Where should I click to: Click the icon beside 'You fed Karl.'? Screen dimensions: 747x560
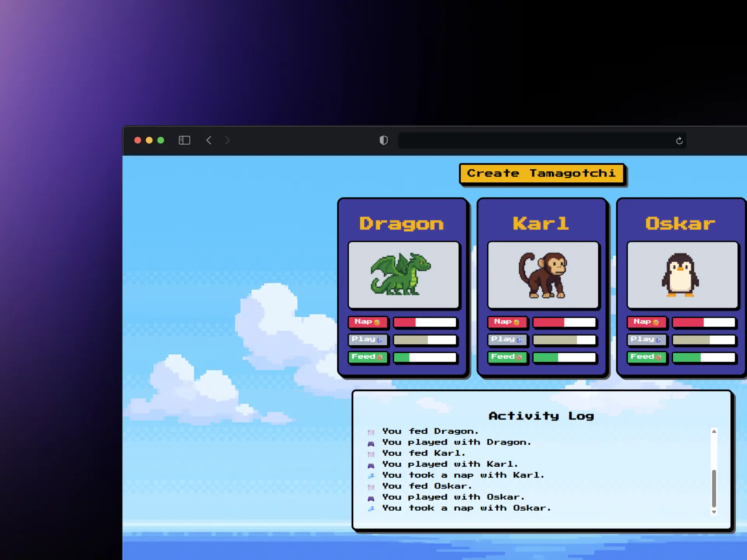(371, 454)
